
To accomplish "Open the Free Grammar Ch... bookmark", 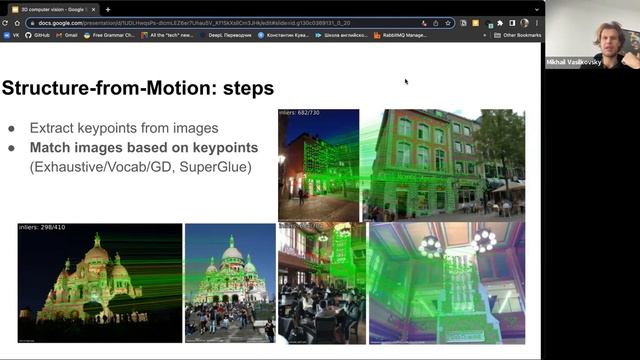I will click(x=109, y=36).
